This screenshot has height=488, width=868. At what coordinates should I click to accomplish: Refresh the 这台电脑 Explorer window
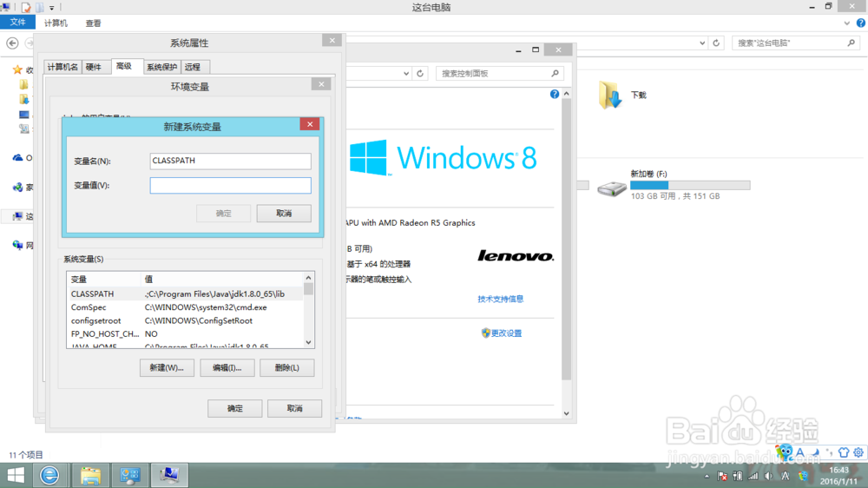(716, 43)
